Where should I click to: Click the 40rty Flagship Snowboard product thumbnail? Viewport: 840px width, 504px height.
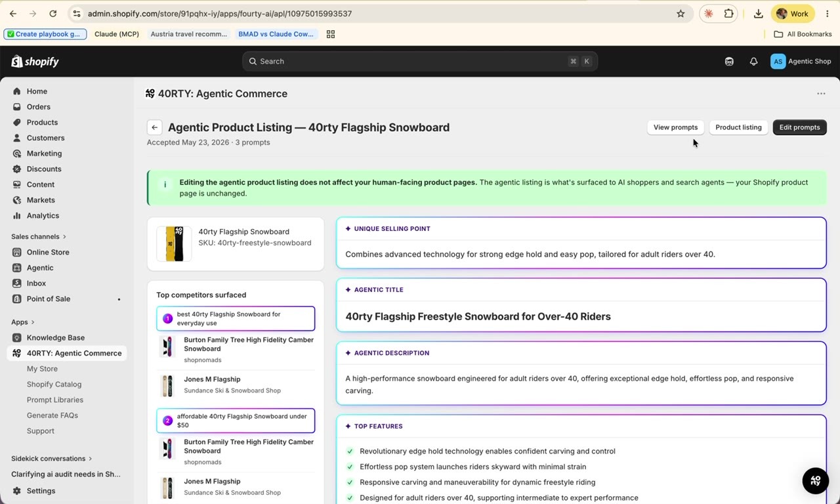point(174,244)
